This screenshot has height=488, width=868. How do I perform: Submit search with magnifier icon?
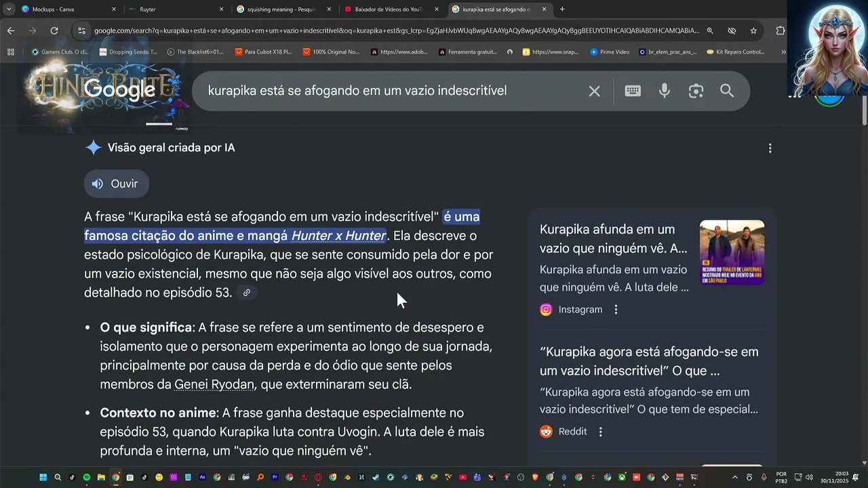pos(727,91)
